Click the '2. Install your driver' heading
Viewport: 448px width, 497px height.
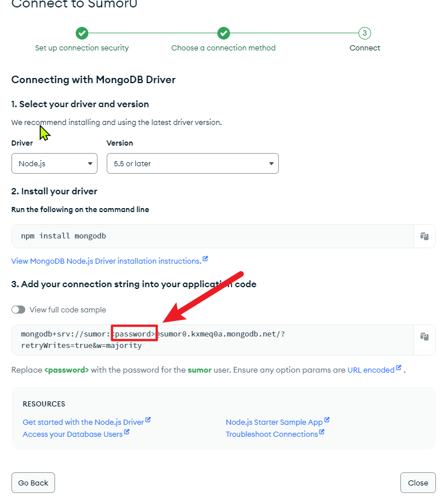click(54, 191)
